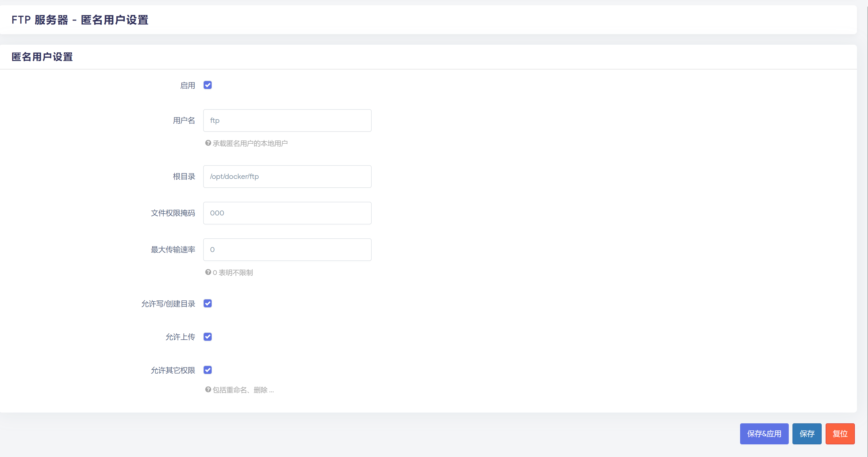Focus the 根目录 path field
Viewport: 868px width, 457px height.
coord(287,177)
